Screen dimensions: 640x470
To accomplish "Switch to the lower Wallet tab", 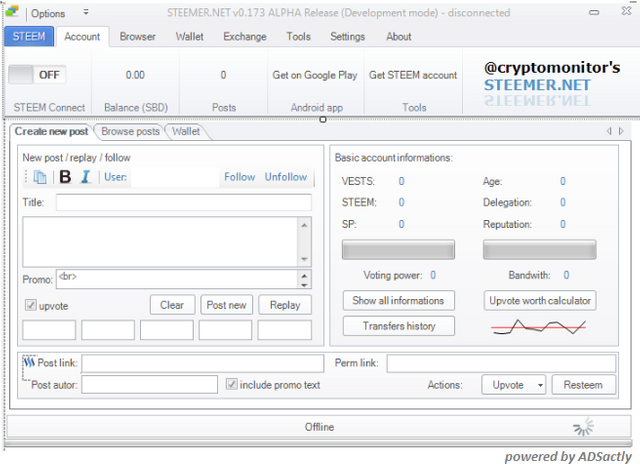I will tap(186, 131).
